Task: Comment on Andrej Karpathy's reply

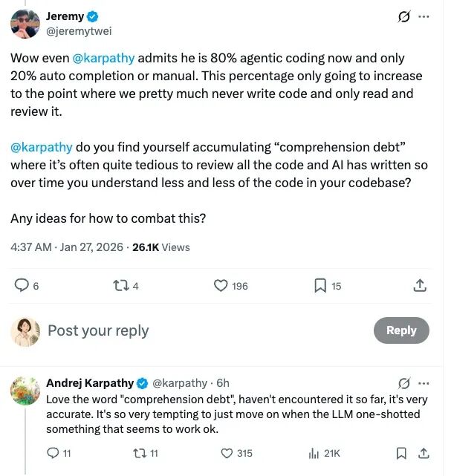Action: pos(52,453)
